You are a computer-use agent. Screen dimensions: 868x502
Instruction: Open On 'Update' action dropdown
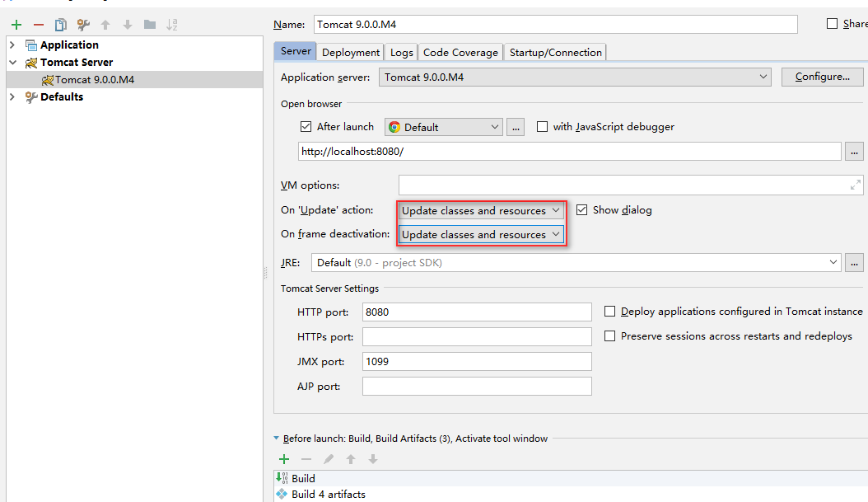coord(481,210)
